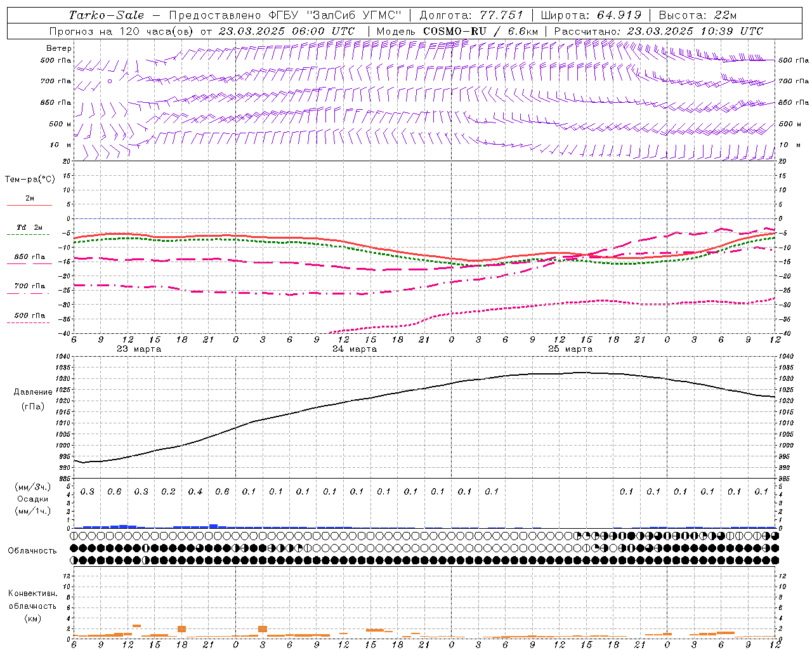The width and height of the screenshot is (812, 650).
Task: Click the Tarko-Sale station title
Action: (107, 15)
